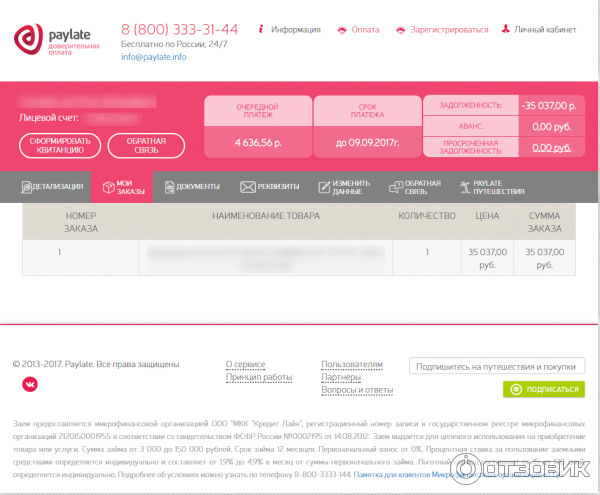This screenshot has height=495, width=600.
Task: Open the Документы tab
Action: tap(191, 187)
